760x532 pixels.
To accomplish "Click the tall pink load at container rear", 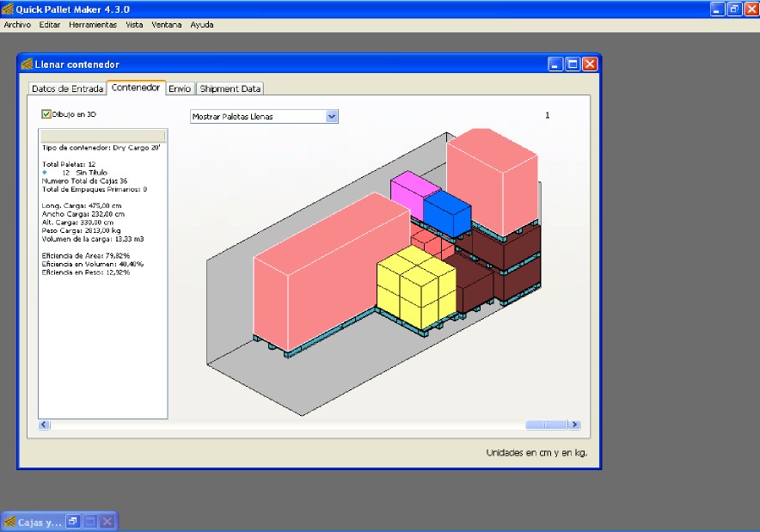I will click(x=492, y=181).
